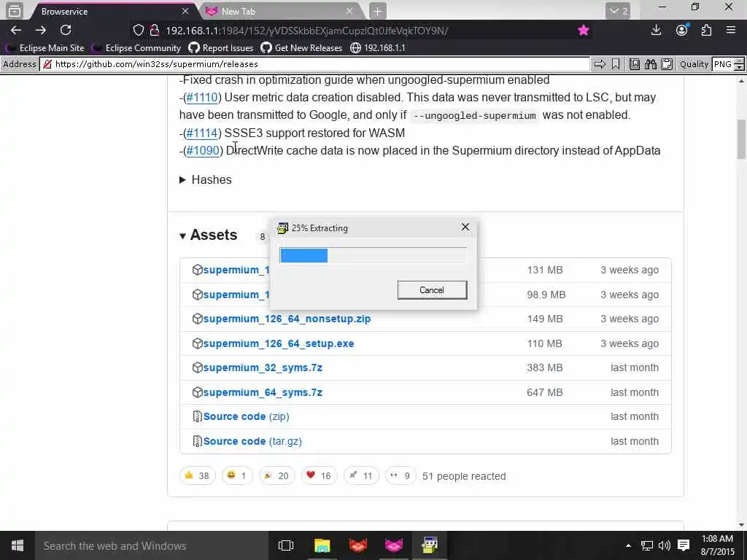Open a new tab with plus button

(377, 11)
